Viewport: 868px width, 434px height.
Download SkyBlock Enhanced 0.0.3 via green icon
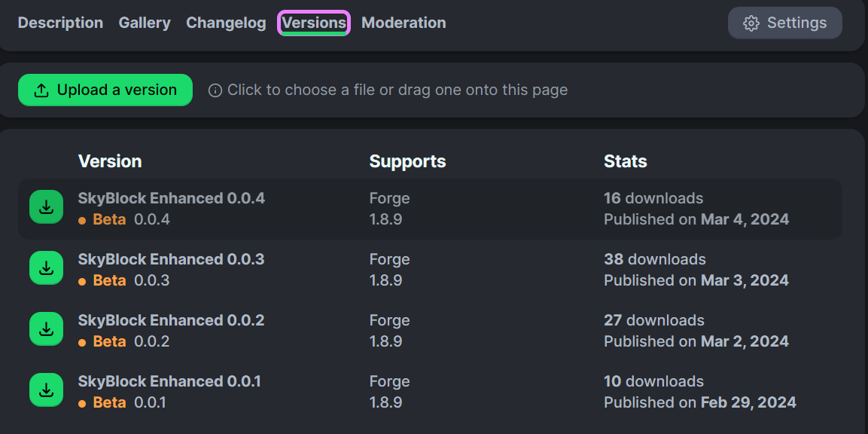click(47, 267)
